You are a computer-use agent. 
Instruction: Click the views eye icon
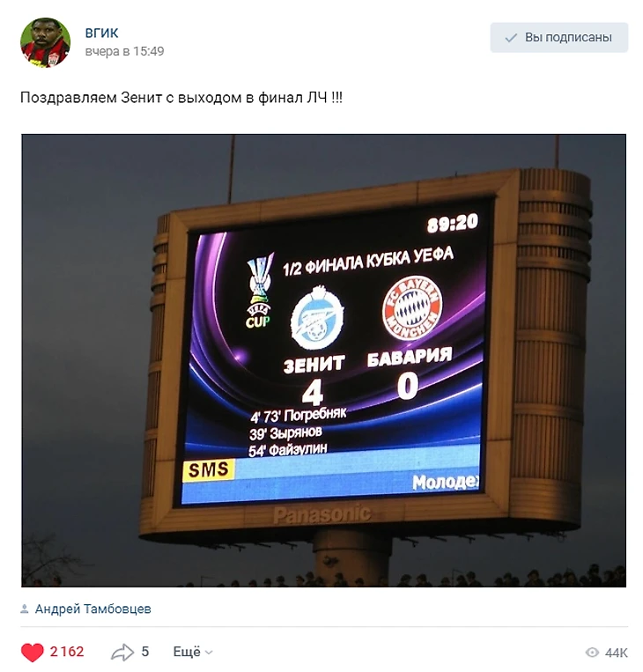[x=592, y=653]
